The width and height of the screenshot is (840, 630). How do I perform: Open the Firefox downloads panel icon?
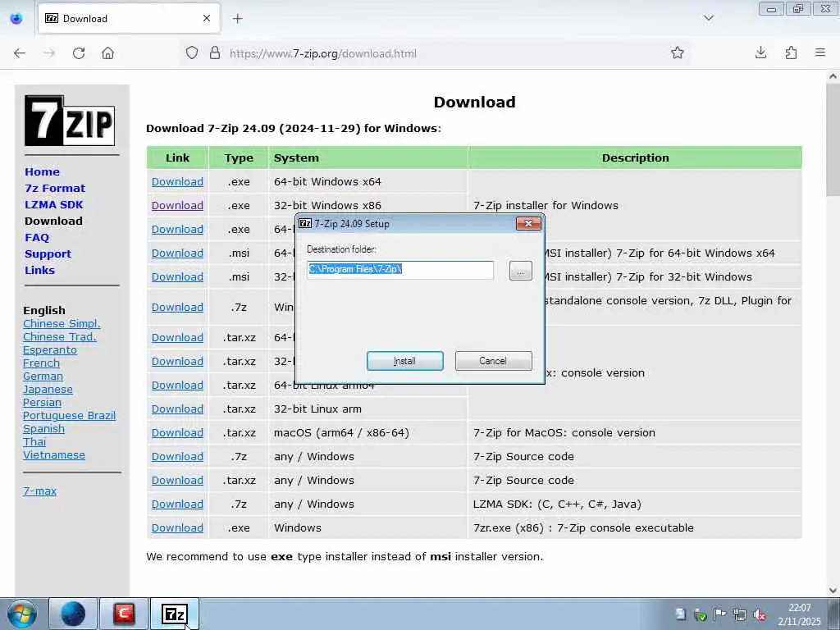coord(760,52)
